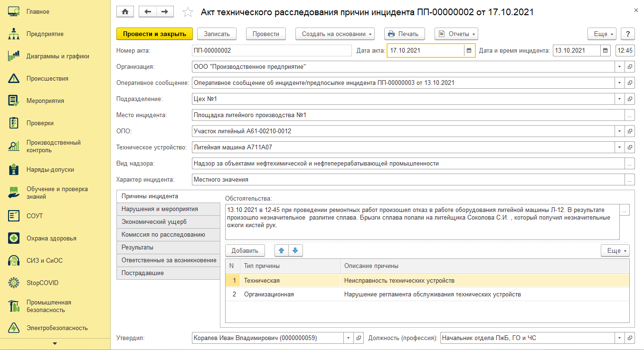Open the Мероприятия section icon
644x350 pixels.
coord(14,101)
